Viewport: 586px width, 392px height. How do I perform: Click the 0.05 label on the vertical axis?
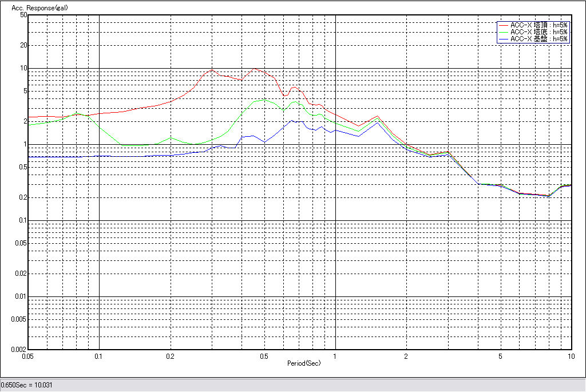tap(21, 243)
